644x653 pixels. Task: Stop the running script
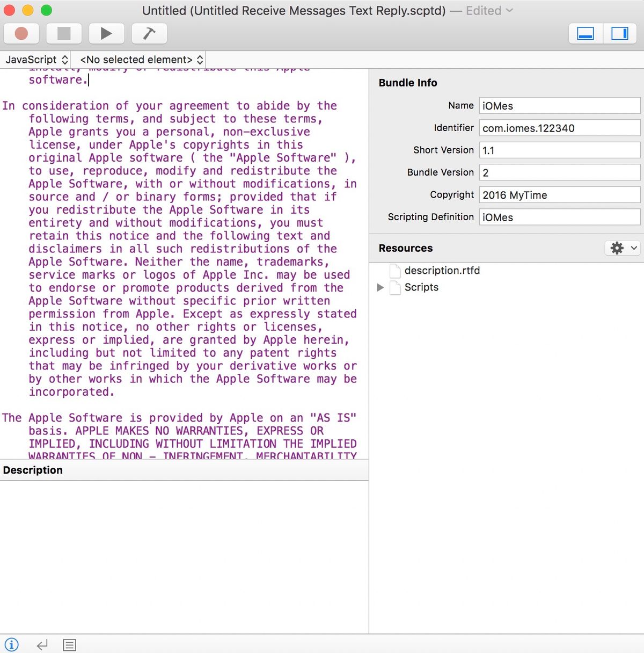pos(64,33)
